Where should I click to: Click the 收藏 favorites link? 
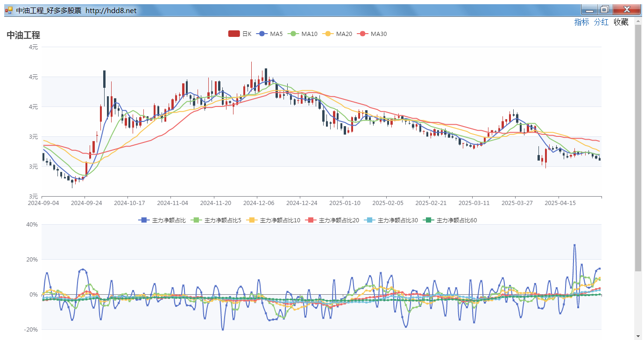click(621, 22)
